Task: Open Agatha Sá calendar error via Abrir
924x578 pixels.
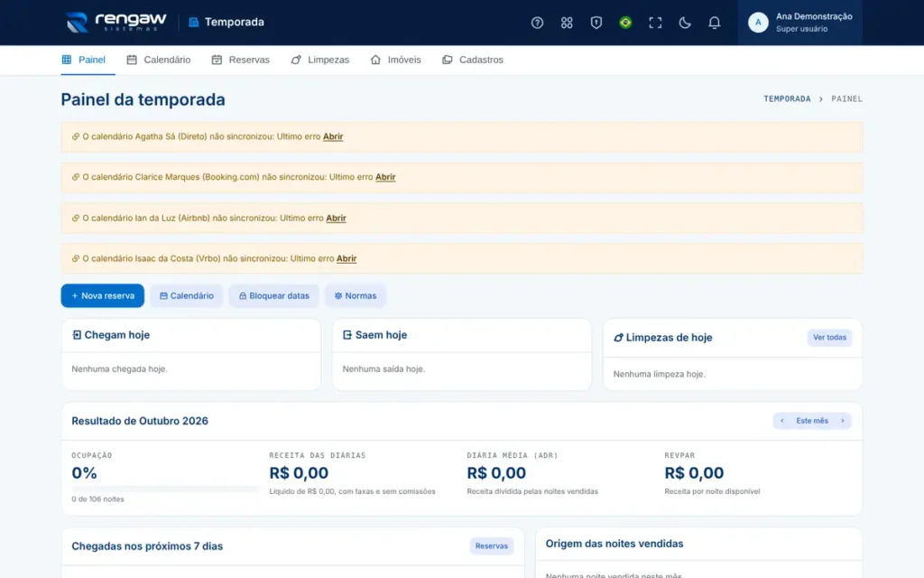Action: click(x=333, y=136)
